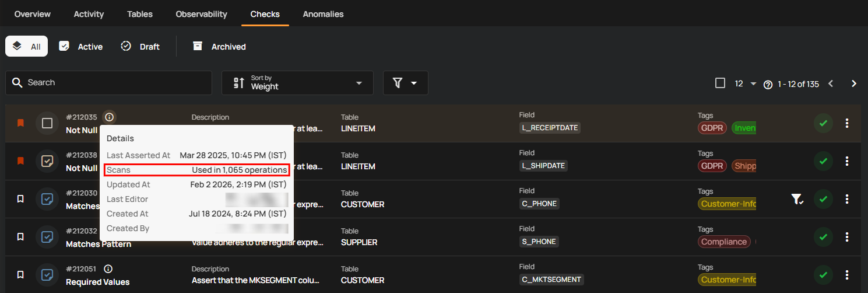Image resolution: width=868 pixels, height=293 pixels.
Task: Go to next page arrow
Action: (854, 83)
